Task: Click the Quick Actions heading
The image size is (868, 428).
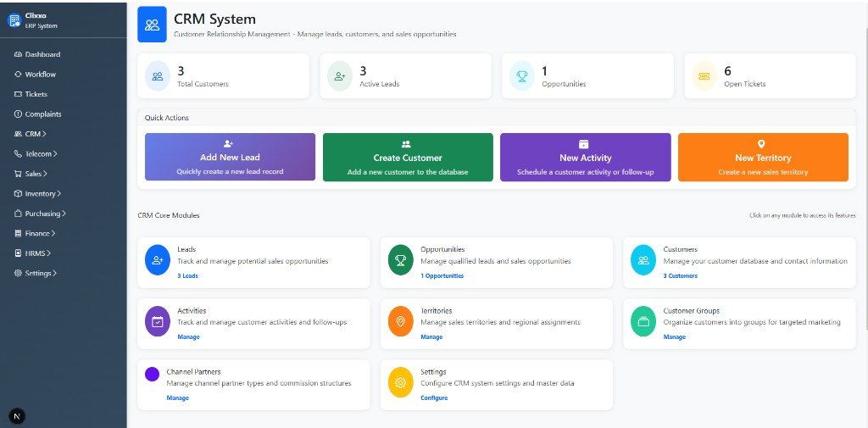Action: 167,118
